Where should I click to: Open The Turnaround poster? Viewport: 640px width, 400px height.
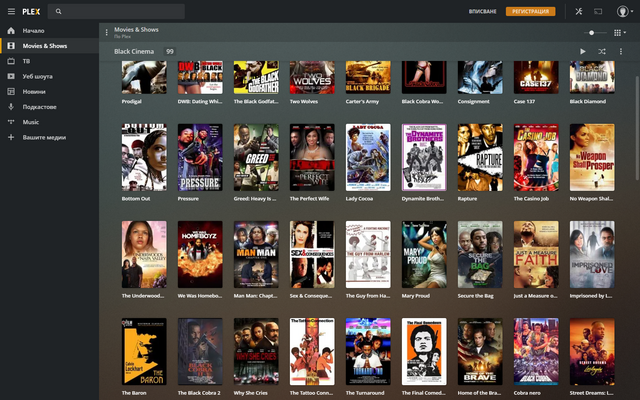tap(368, 351)
